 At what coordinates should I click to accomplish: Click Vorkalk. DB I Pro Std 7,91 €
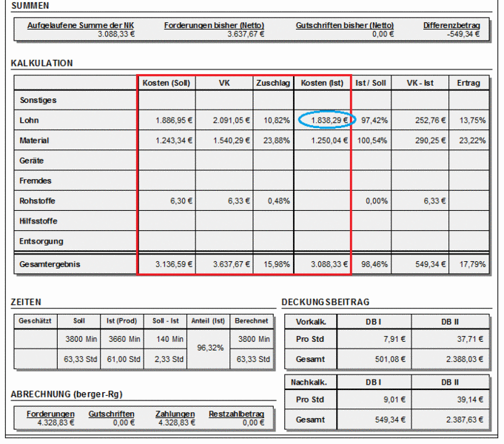coord(394,339)
